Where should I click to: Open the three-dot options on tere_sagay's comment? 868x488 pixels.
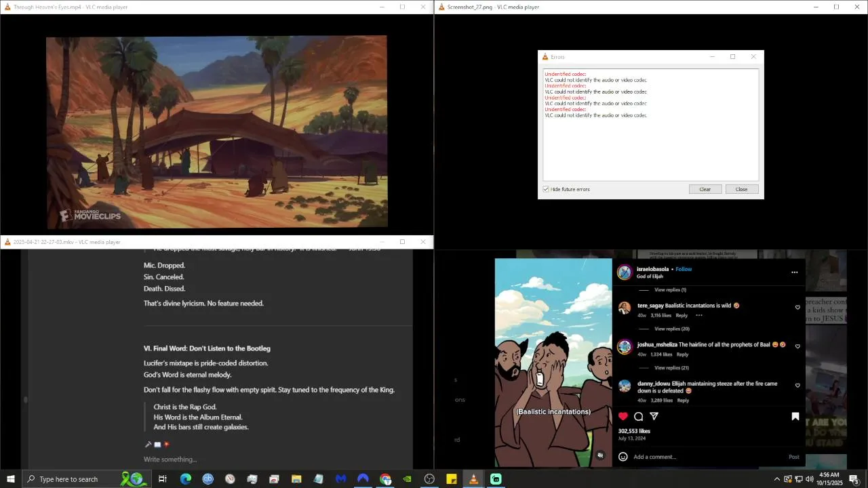[x=698, y=315]
